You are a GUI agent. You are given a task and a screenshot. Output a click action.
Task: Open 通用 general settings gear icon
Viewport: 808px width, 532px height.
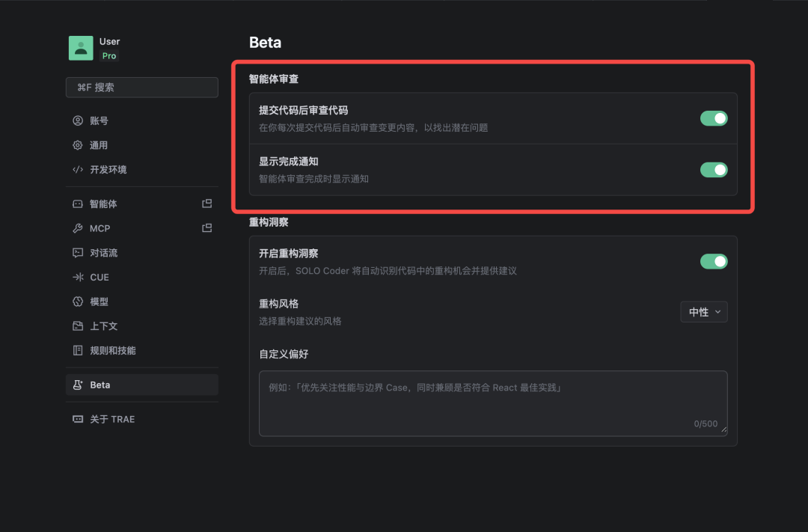pos(78,145)
